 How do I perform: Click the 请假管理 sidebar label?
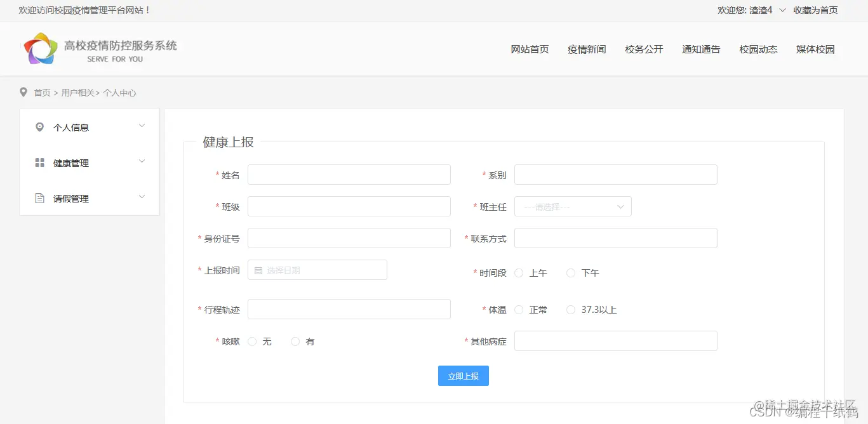coord(71,199)
